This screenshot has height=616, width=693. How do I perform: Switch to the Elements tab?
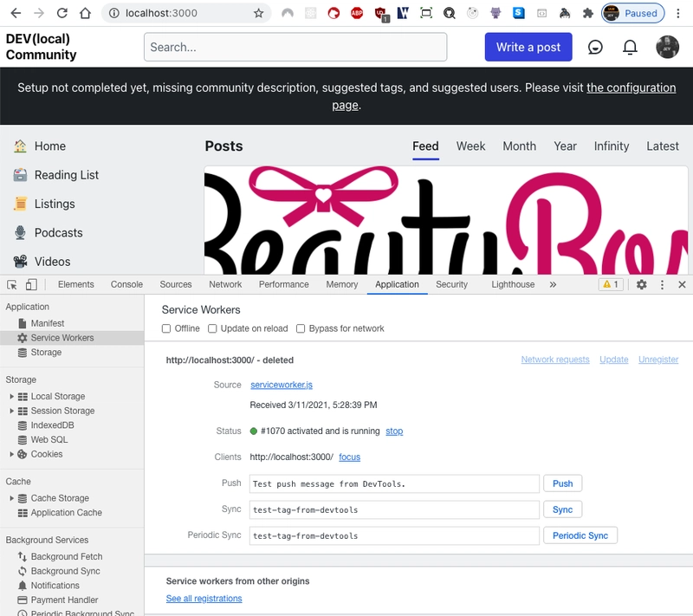(x=76, y=284)
